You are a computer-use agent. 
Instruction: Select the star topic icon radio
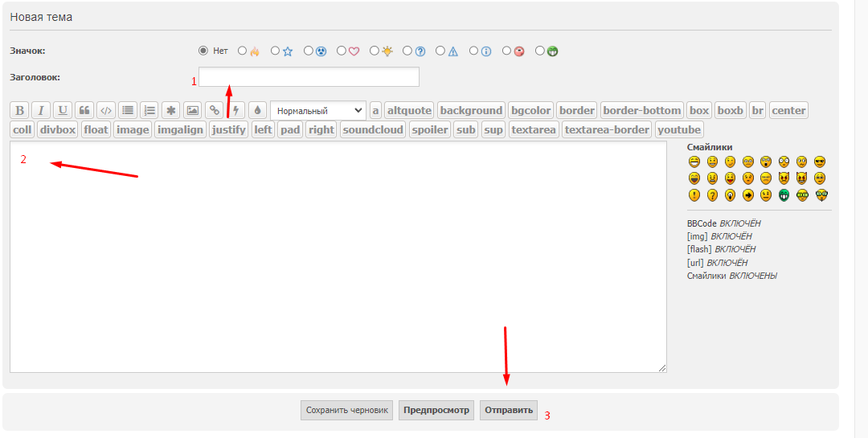(x=275, y=51)
